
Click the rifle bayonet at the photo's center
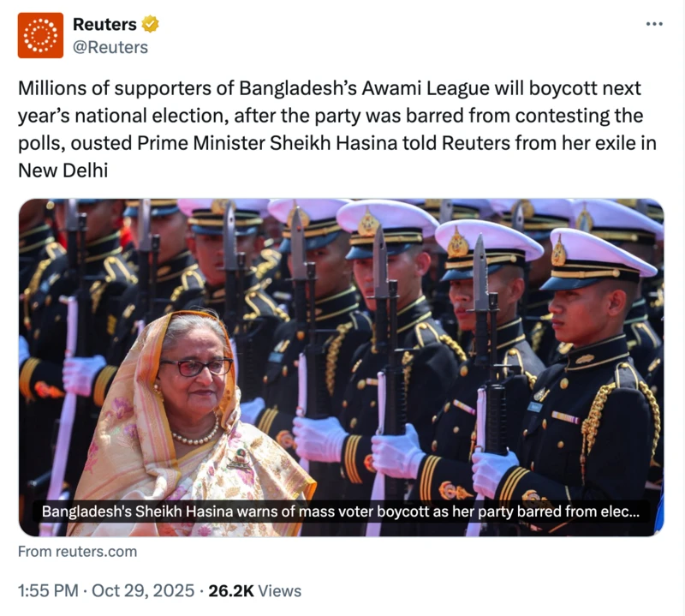(379, 257)
